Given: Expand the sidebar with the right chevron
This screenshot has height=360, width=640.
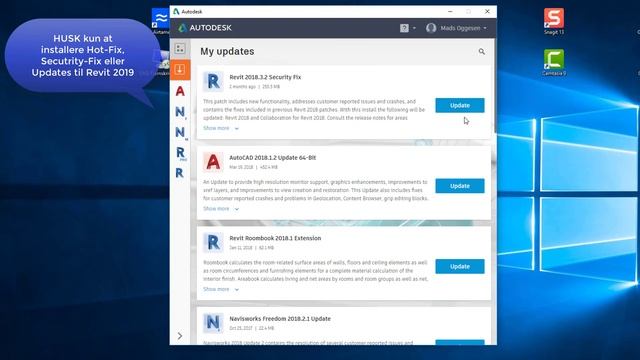Looking at the screenshot, I should (x=180, y=336).
